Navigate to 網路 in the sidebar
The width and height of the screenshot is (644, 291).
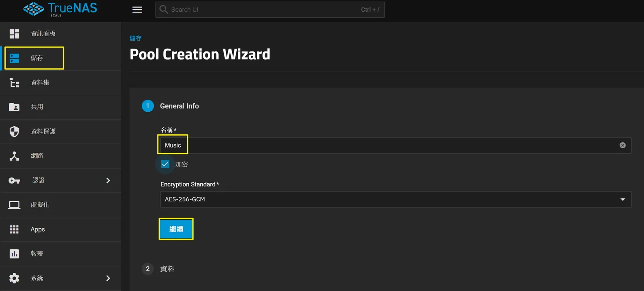click(60, 156)
